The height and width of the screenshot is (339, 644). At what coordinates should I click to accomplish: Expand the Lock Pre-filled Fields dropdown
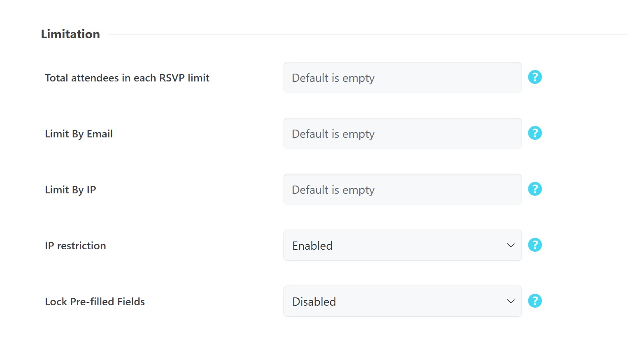tap(402, 301)
